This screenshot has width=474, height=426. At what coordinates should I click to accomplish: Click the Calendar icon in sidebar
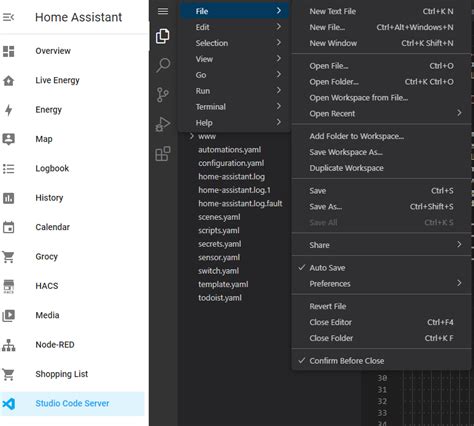[x=8, y=227]
